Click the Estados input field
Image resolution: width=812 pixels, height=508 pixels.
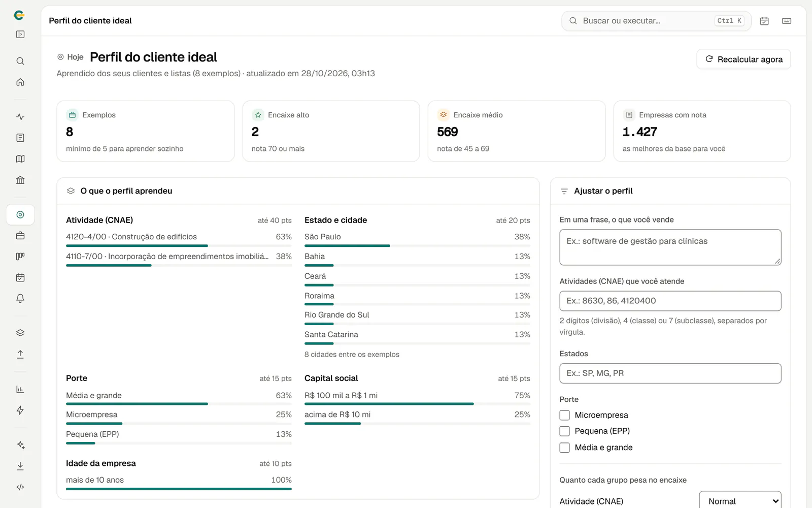670,373
